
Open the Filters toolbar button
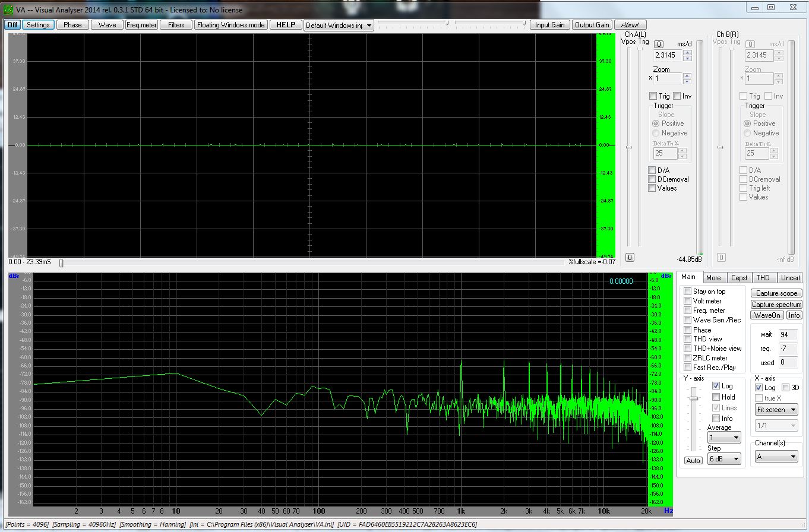(176, 25)
